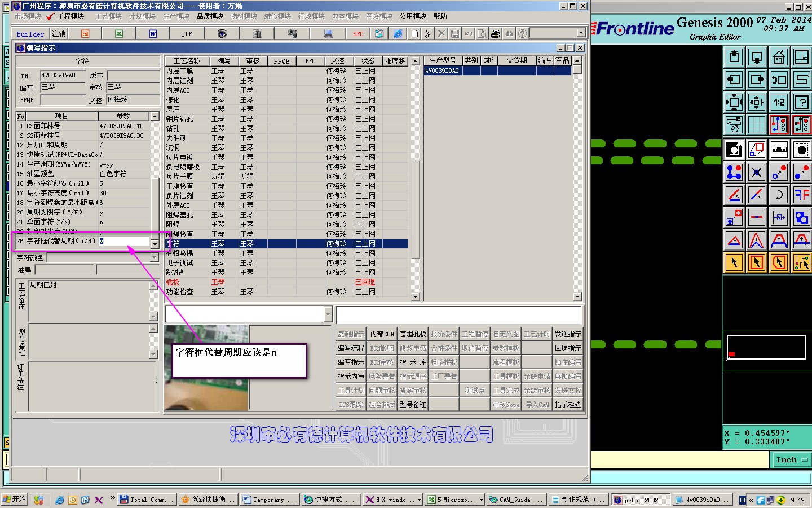
Task: Click the Inch unit button in Genesis
Action: pos(791,460)
